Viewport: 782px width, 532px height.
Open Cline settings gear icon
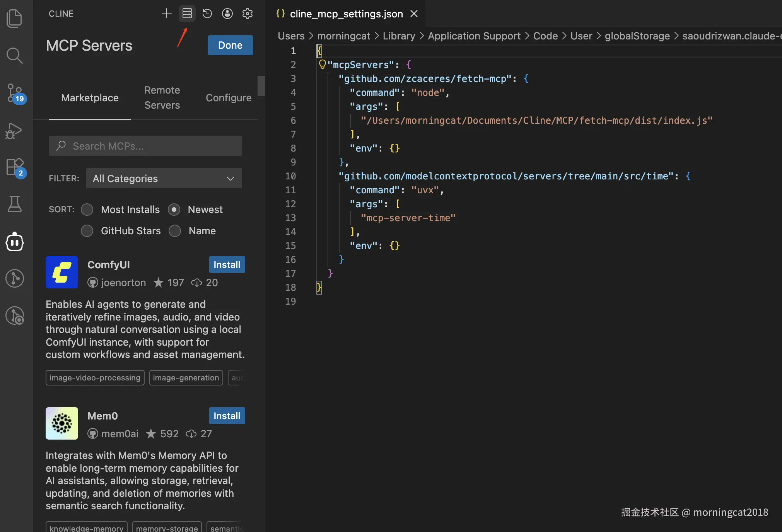248,14
